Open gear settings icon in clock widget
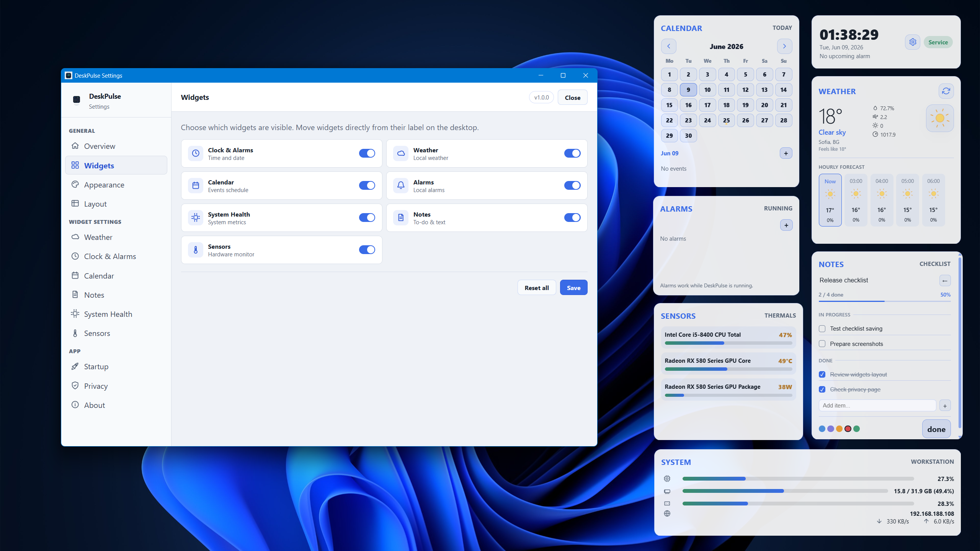The width and height of the screenshot is (980, 551). 913,42
